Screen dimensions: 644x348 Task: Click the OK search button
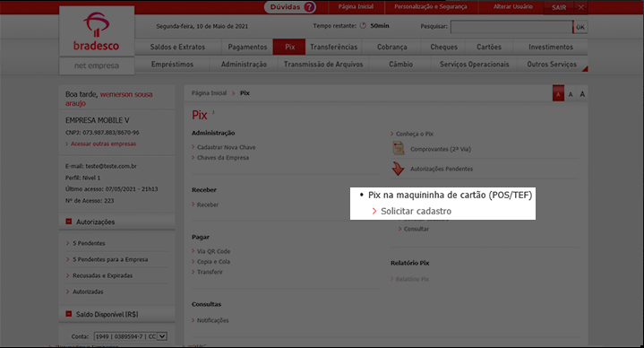580,27
